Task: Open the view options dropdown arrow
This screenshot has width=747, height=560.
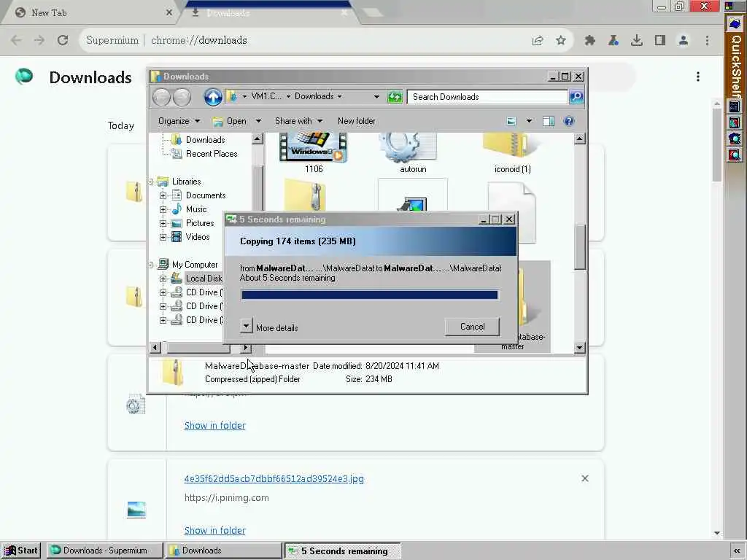Action: click(x=529, y=122)
